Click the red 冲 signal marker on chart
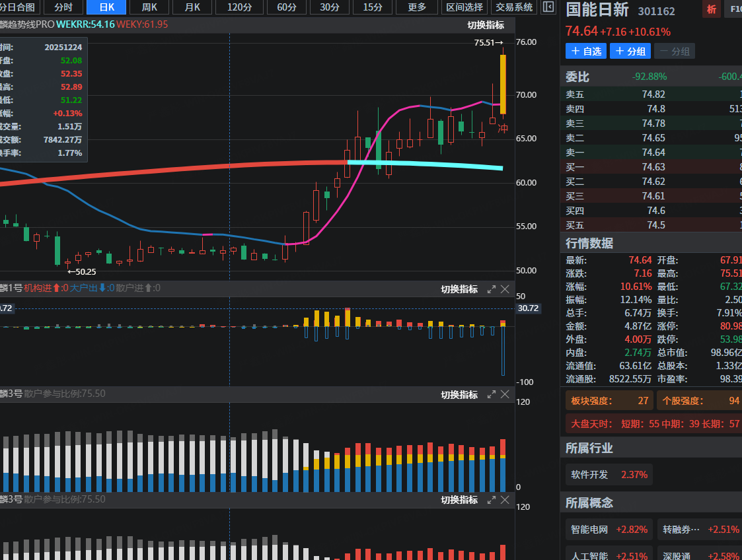Viewport: 742px width, 560px height. click(503, 128)
